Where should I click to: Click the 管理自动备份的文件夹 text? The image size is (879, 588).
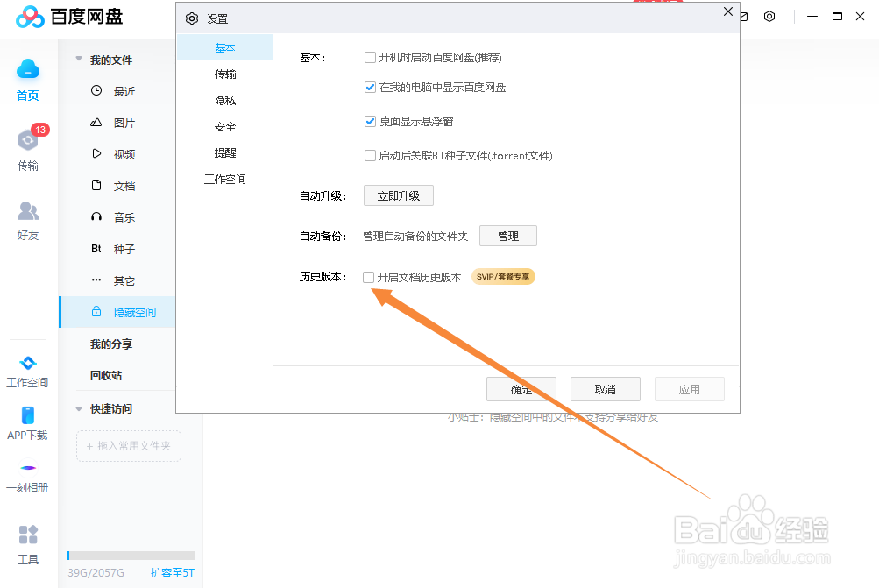[x=415, y=237]
